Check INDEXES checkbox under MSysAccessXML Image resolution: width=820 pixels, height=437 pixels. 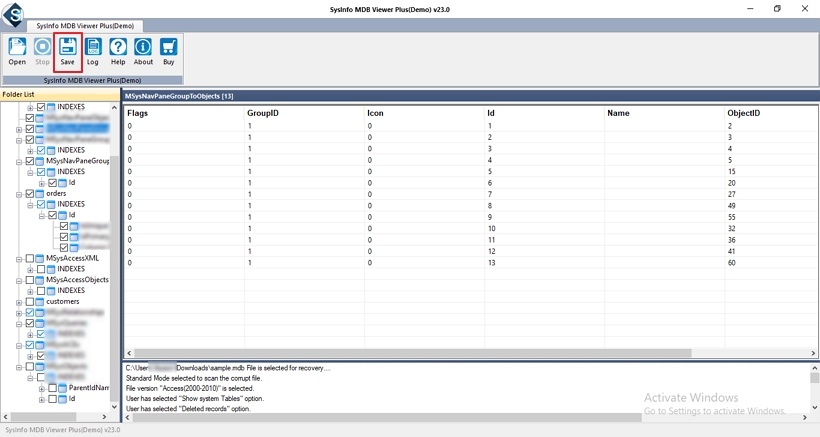pyautogui.click(x=41, y=269)
